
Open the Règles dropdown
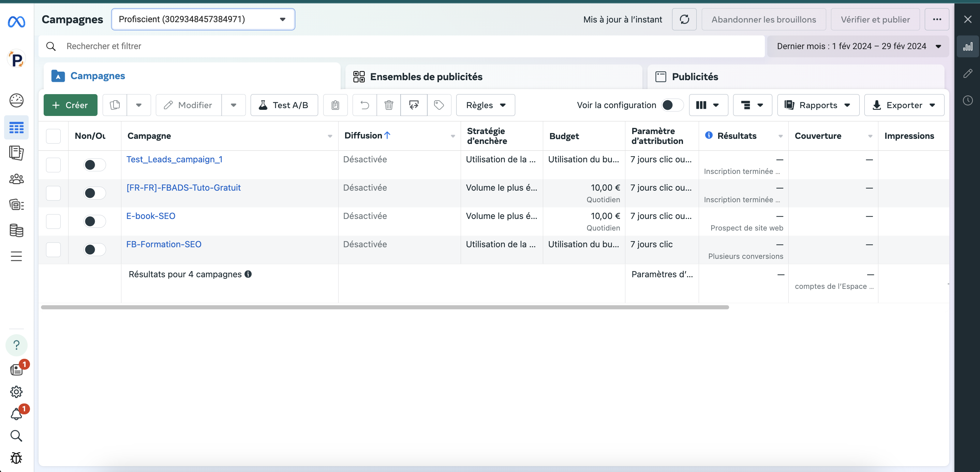click(x=486, y=105)
